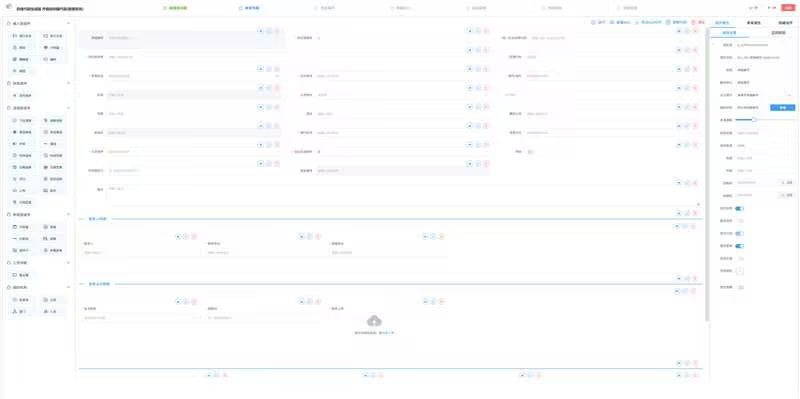Image resolution: width=800 pixels, height=399 pixels.
Task: Click the red trash clear icon in the canvas toolbar
Action: (x=693, y=22)
